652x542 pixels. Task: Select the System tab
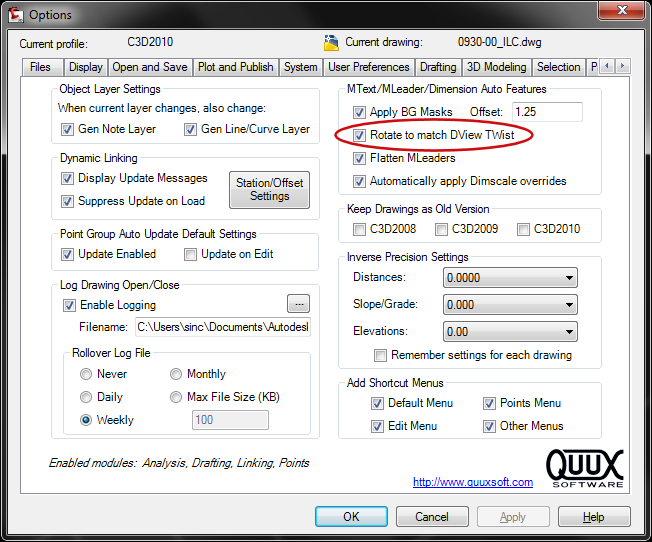tap(300, 67)
